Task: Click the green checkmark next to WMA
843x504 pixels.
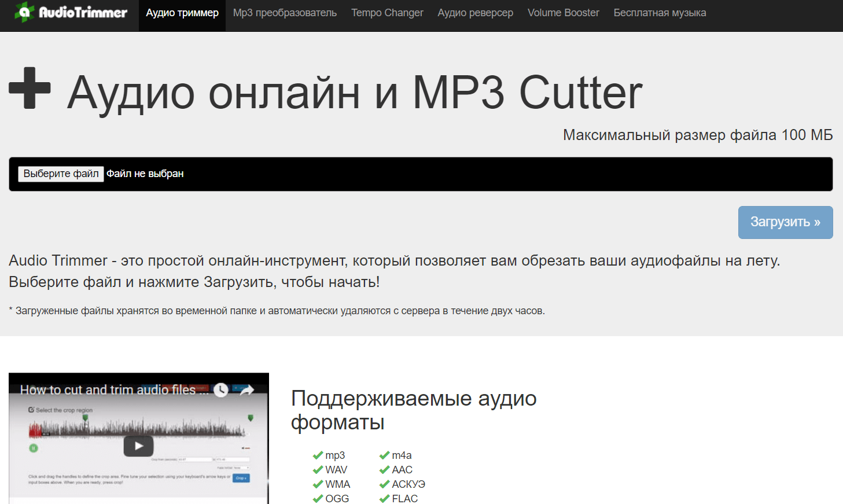Action: click(318, 484)
